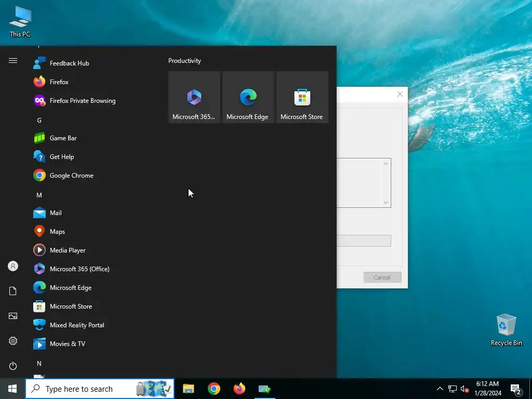The height and width of the screenshot is (399, 532).
Task: Open Feedback Hub from the app list
Action: click(x=91, y=63)
